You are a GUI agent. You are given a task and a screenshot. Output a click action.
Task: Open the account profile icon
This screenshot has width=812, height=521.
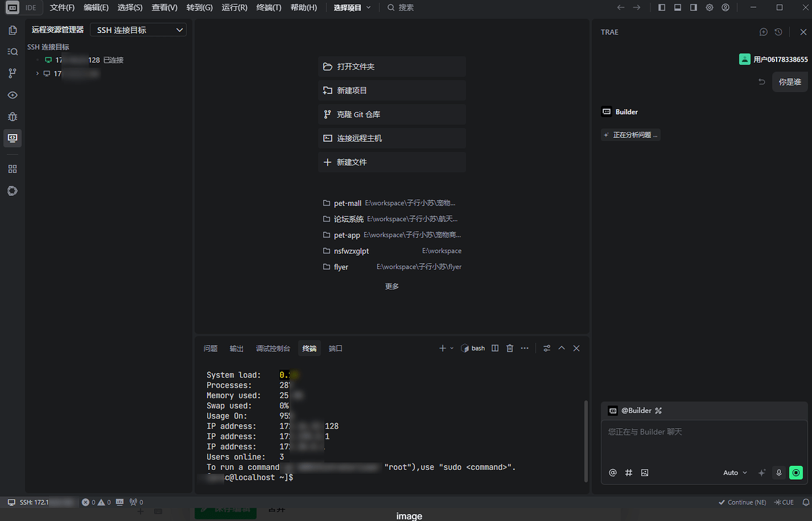coord(726,8)
